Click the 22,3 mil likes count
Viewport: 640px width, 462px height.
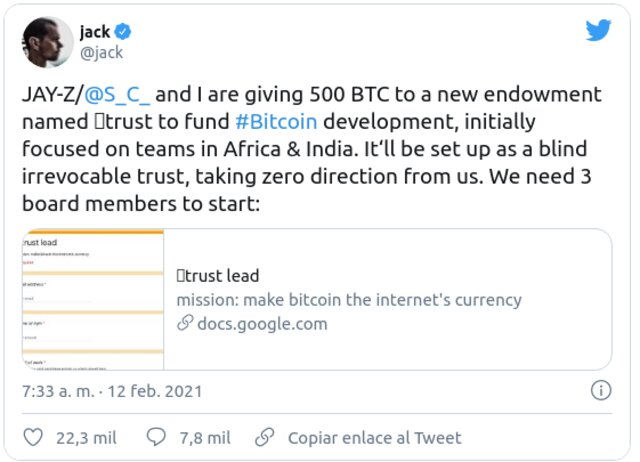(x=89, y=438)
